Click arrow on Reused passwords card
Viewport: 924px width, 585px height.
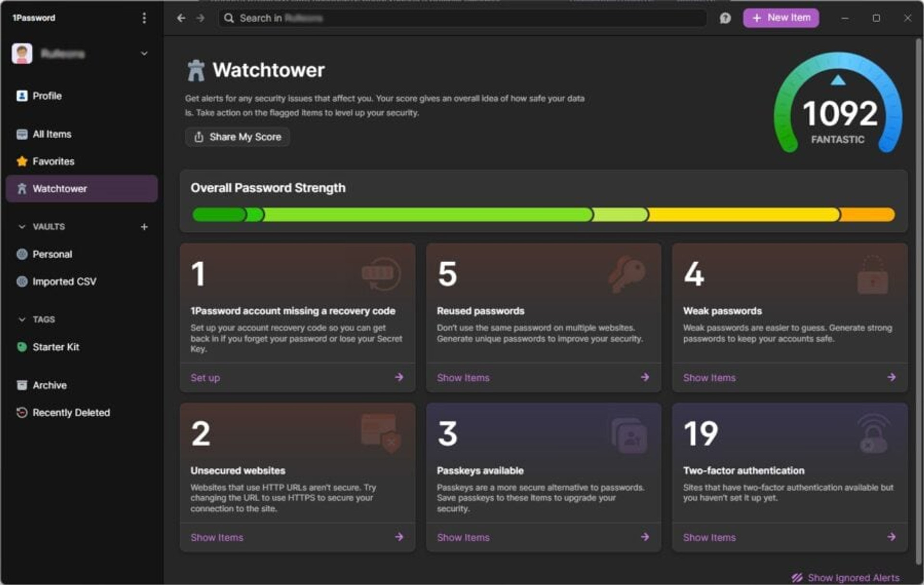[x=645, y=377]
